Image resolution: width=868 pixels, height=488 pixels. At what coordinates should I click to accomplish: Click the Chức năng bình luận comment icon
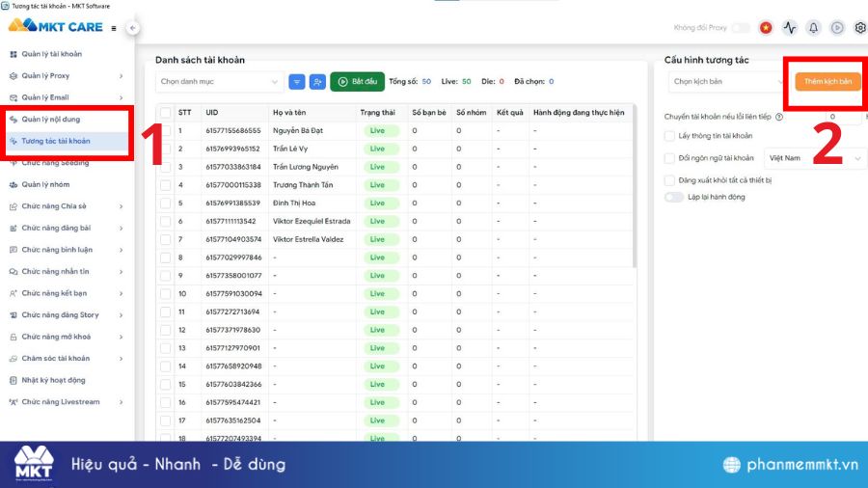(14, 250)
